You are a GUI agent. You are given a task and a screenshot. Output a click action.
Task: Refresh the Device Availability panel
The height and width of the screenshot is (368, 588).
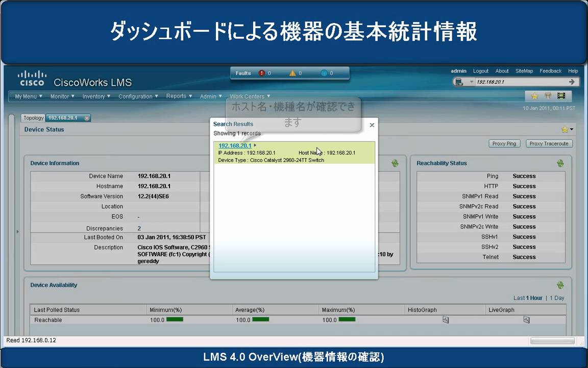[560, 285]
